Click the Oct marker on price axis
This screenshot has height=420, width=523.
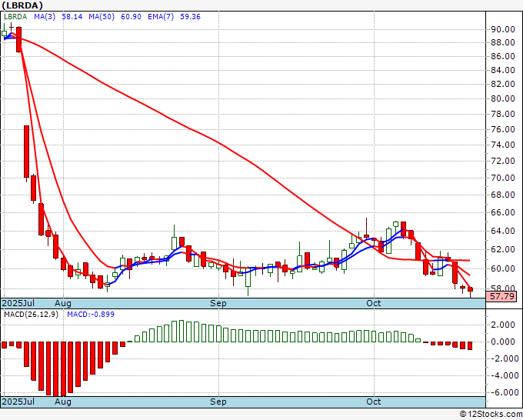(375, 303)
